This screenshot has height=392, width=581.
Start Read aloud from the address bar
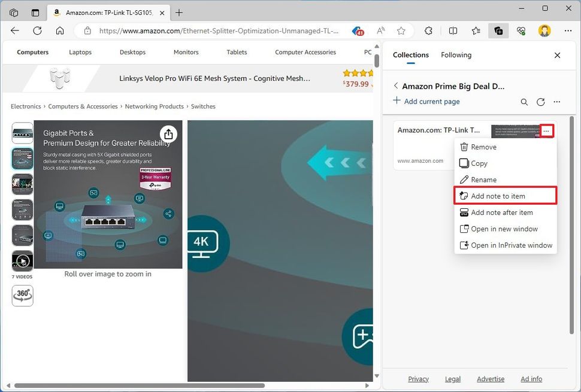[380, 31]
